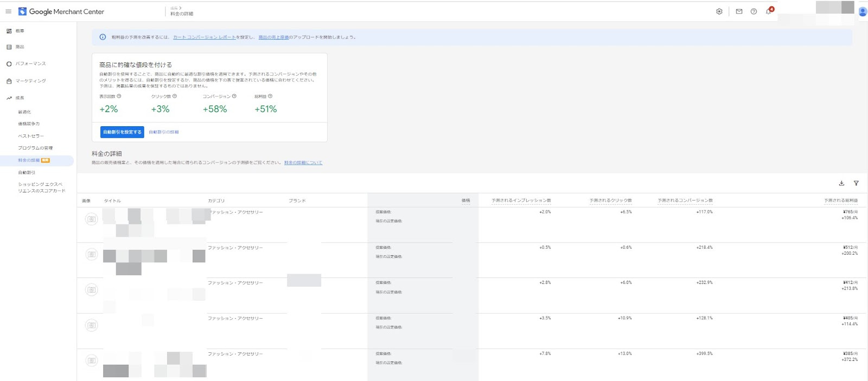Viewport: 868px width, 381px height.
Task: Expand the マーケティング sidebar section
Action: (x=30, y=81)
